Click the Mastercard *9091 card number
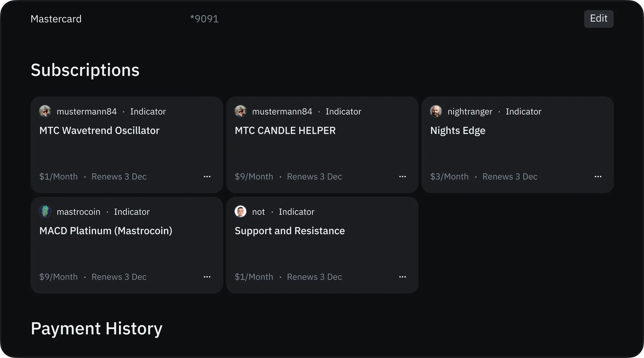644x358 pixels. pyautogui.click(x=204, y=19)
